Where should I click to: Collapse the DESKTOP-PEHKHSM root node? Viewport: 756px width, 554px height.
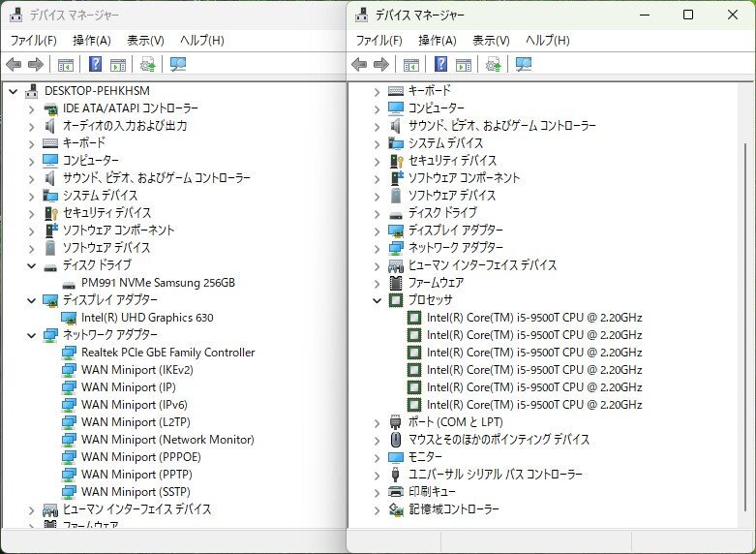(13, 91)
